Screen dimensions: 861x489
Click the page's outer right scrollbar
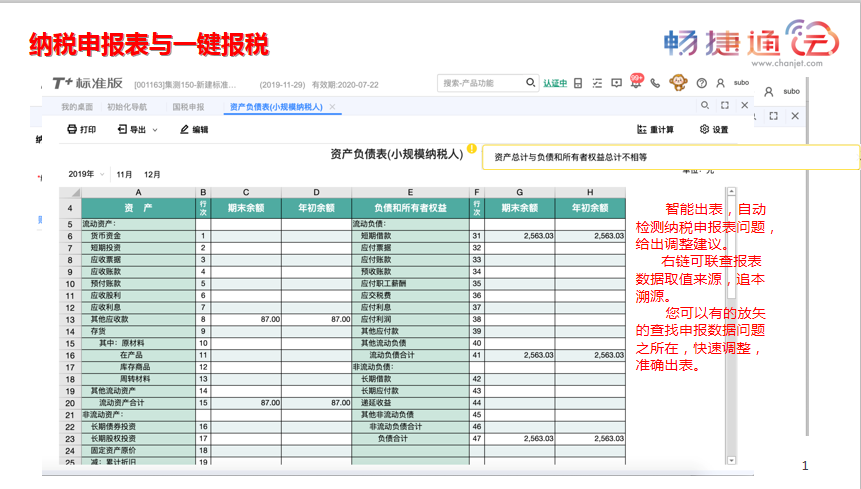pos(807,258)
